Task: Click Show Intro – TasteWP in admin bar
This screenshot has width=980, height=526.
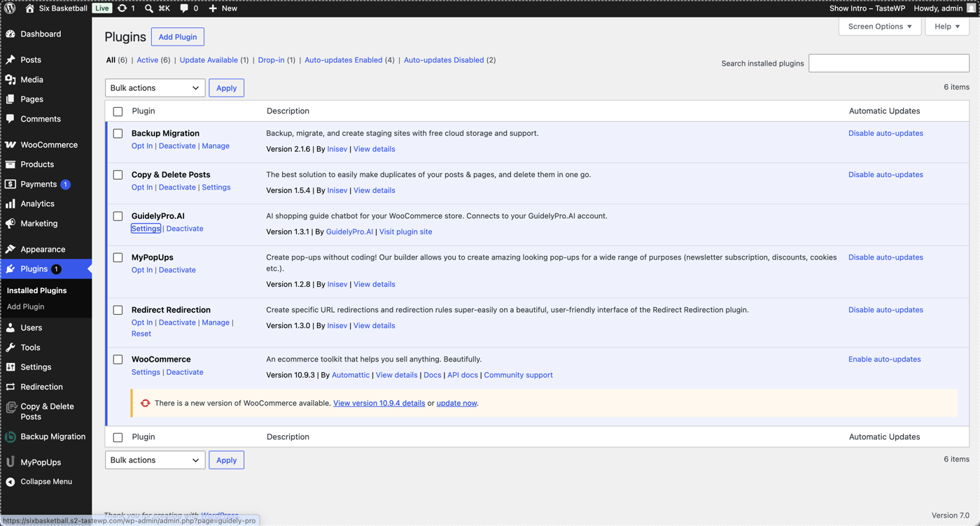Action: 867,8
